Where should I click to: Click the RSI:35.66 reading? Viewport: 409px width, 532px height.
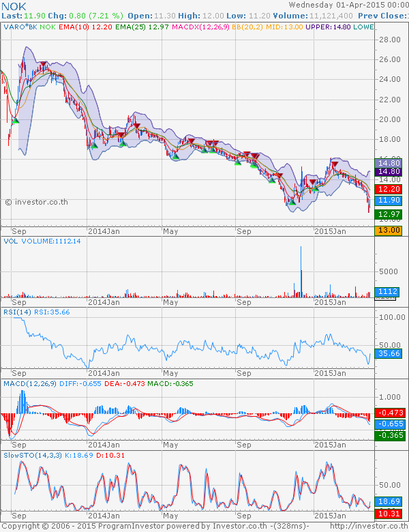[52, 312]
